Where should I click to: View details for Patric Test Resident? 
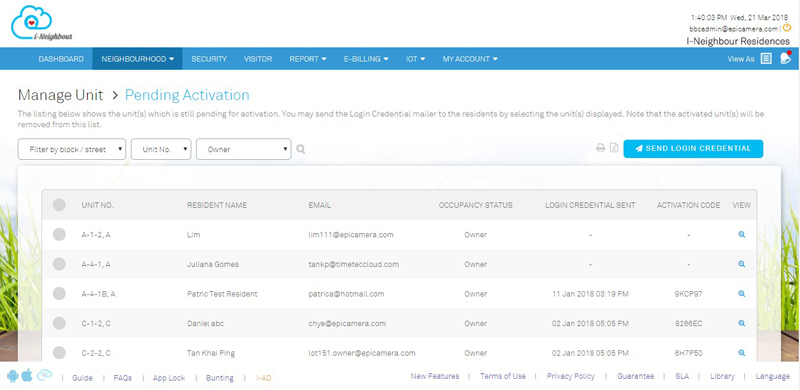pos(741,294)
